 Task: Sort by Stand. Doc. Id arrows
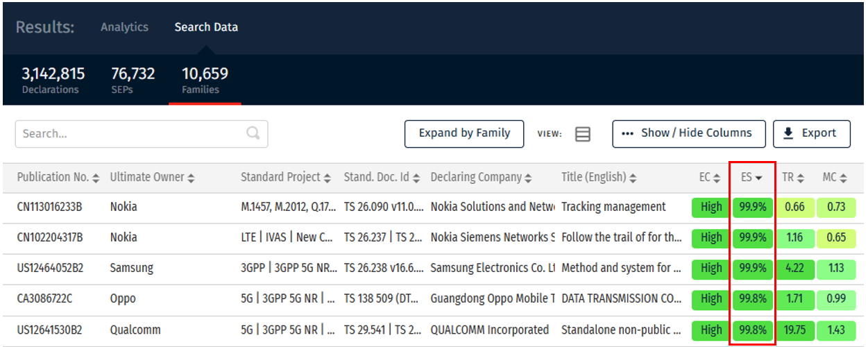tap(416, 178)
